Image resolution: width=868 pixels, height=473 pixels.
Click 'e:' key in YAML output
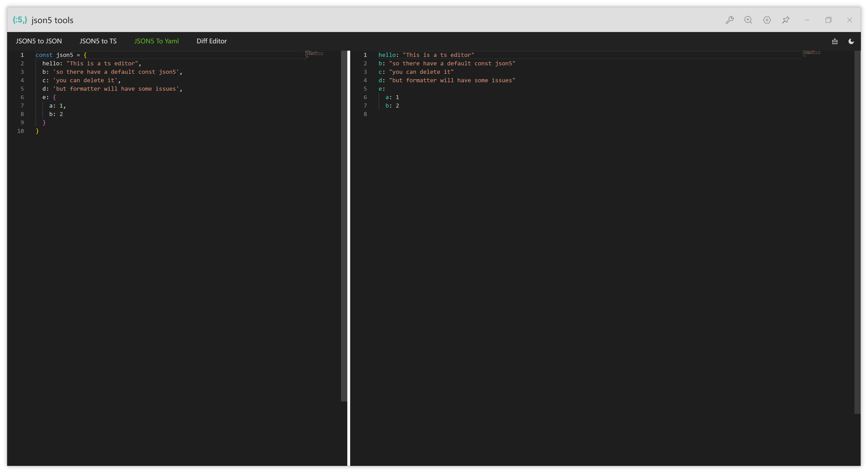coord(382,89)
